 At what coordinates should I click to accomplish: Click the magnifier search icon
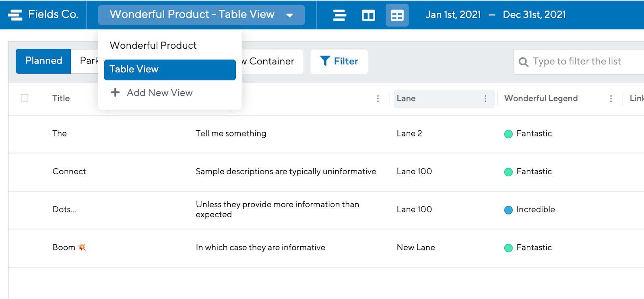coord(523,62)
